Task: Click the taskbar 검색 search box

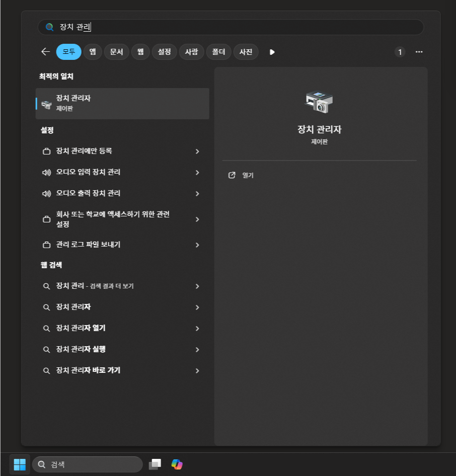Action: (88, 464)
